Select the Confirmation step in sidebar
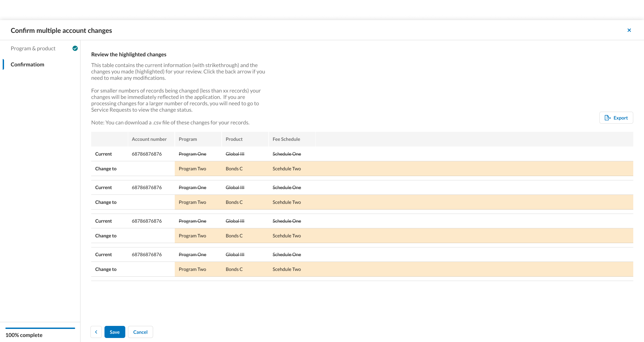 28,64
